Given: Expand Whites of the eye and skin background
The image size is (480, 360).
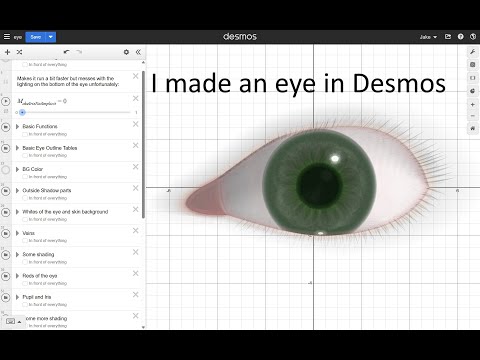Looking at the screenshot, I should tap(17, 212).
